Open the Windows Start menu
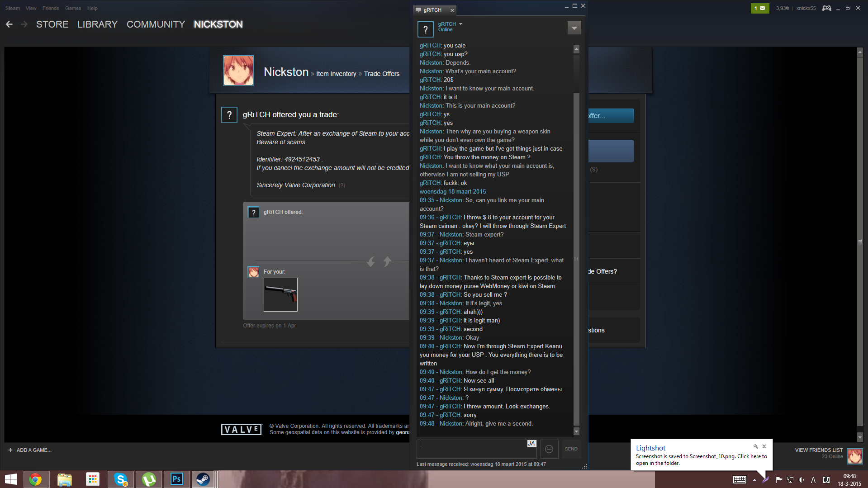 click(x=10, y=479)
